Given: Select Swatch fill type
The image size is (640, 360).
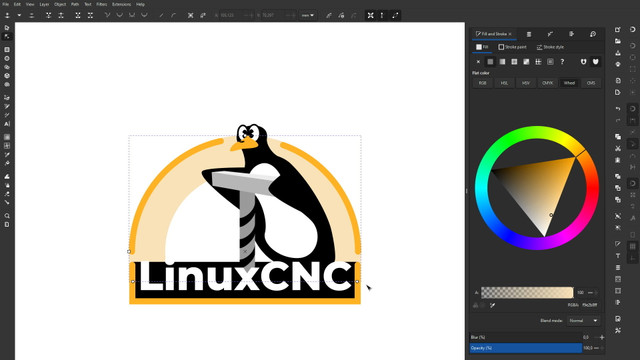Looking at the screenshot, I should pyautogui.click(x=551, y=62).
